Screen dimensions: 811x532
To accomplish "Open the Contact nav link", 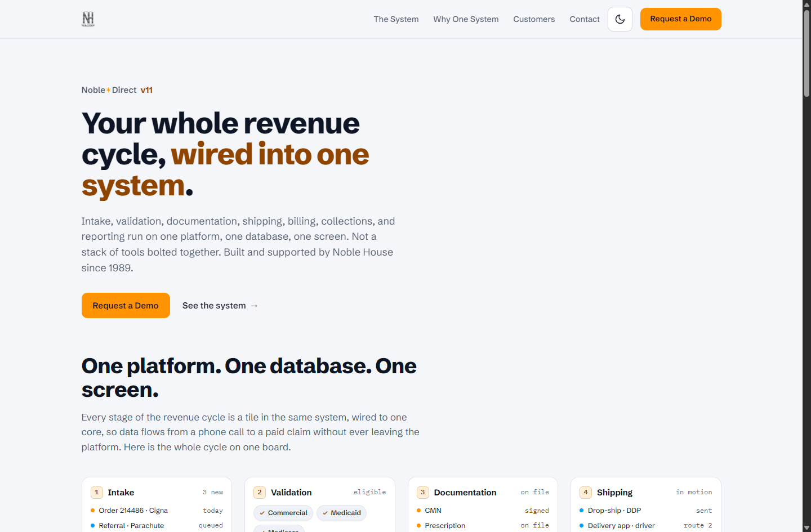I will [x=585, y=19].
